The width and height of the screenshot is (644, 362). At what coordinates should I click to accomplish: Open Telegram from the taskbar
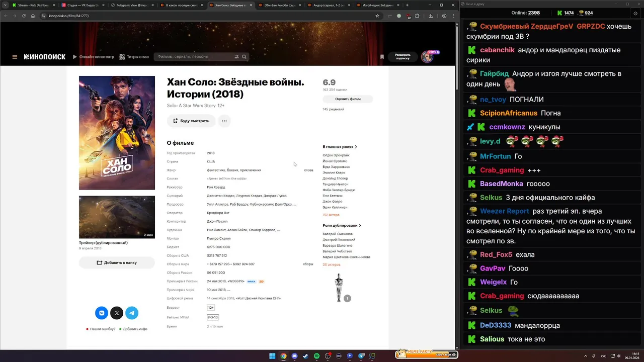(x=361, y=356)
